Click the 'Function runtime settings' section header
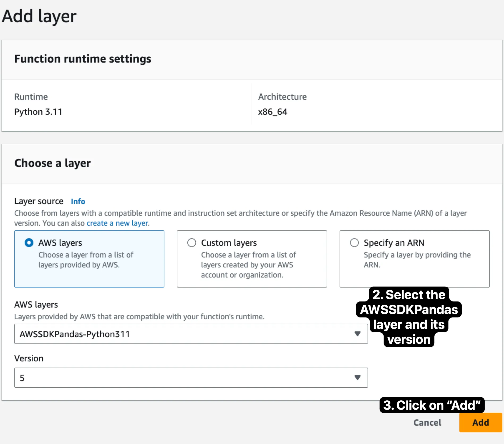504x444 pixels. pyautogui.click(x=83, y=59)
